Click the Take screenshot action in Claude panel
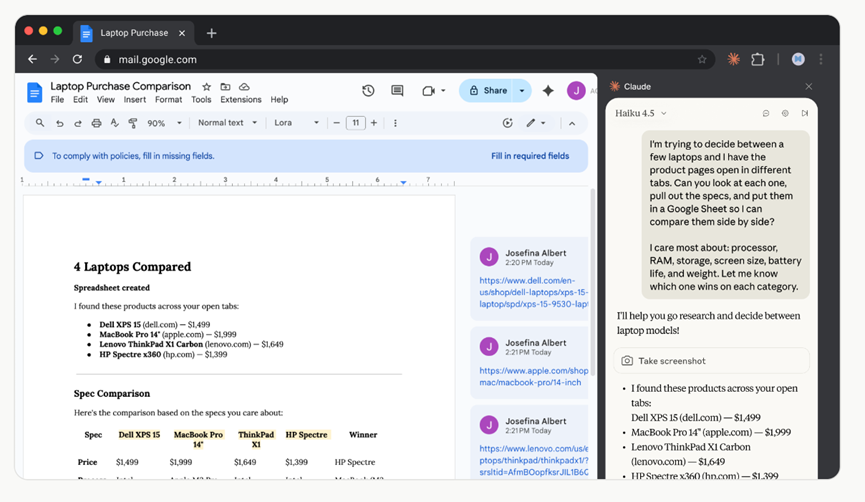The image size is (865, 502). tap(712, 361)
